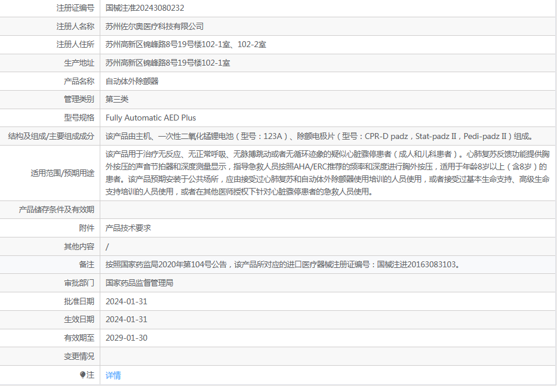Select model Fully Automatic AED Plus

pyautogui.click(x=150, y=118)
